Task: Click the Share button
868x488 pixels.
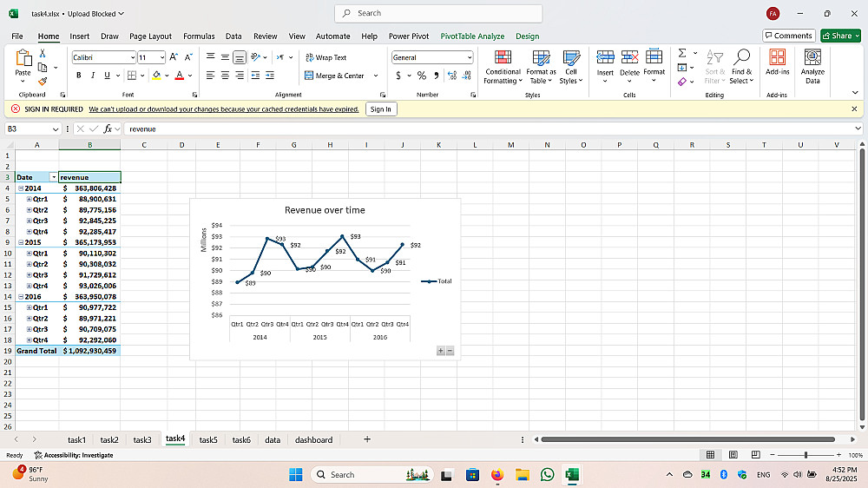Action: tap(840, 36)
